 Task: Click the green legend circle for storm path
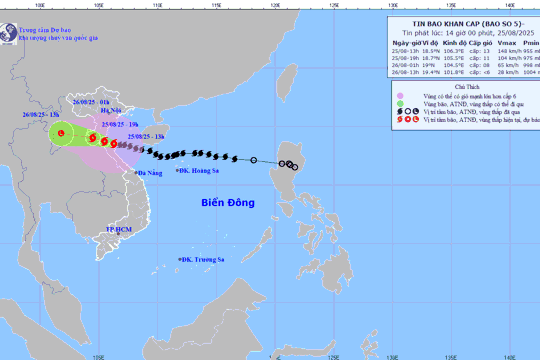coord(400,104)
